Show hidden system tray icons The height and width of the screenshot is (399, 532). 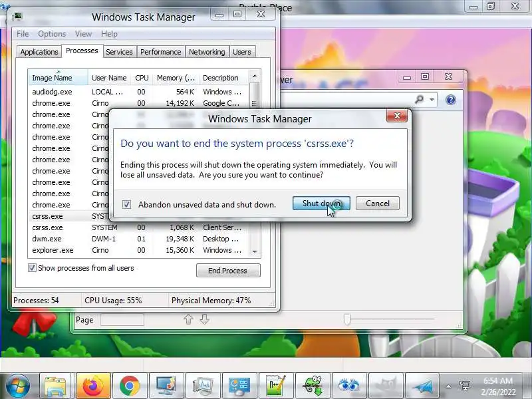coord(448,386)
